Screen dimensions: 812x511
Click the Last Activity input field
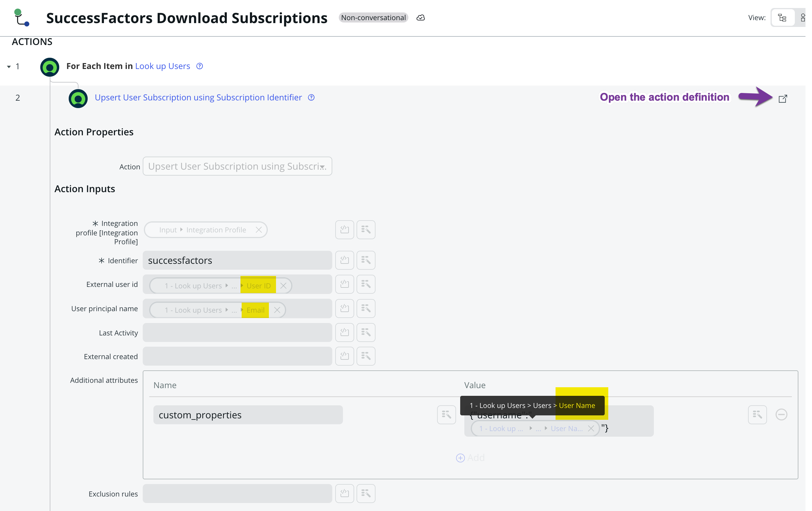(237, 333)
